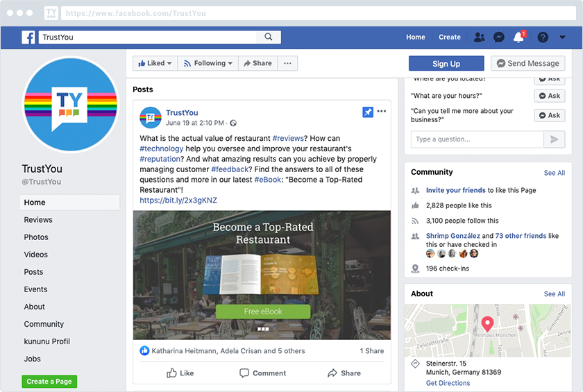Click the post's Share arrow button
The width and height of the screenshot is (583, 392).
pyautogui.click(x=344, y=373)
